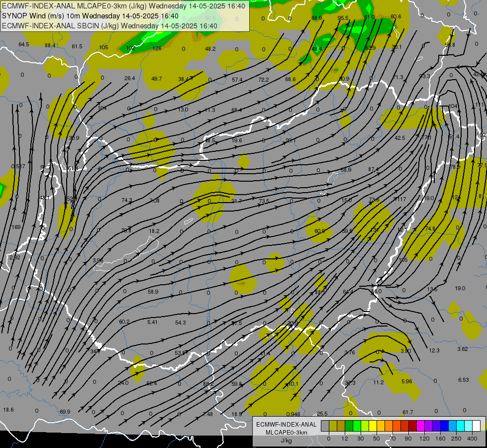The width and height of the screenshot is (487, 448).
Task: Click the map value 74.8
Action: pos(430,228)
